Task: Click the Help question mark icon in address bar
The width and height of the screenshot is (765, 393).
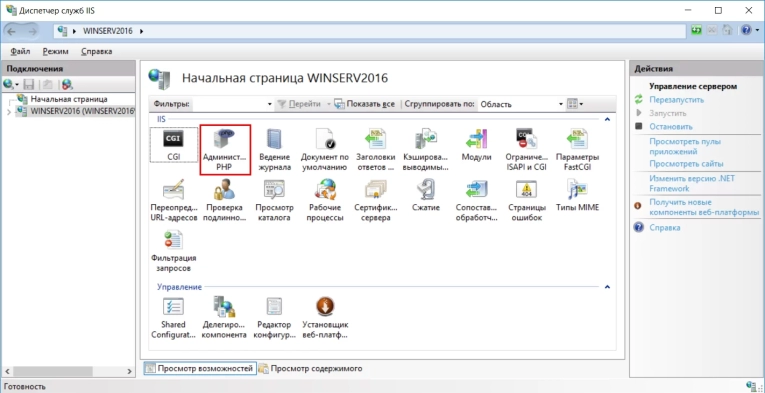Action: click(745, 30)
